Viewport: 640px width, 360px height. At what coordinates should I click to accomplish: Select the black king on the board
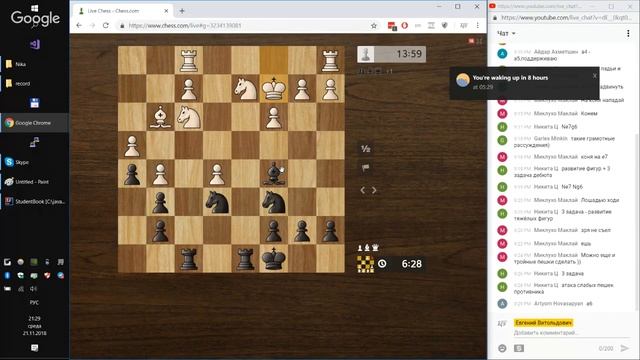pos(273,258)
